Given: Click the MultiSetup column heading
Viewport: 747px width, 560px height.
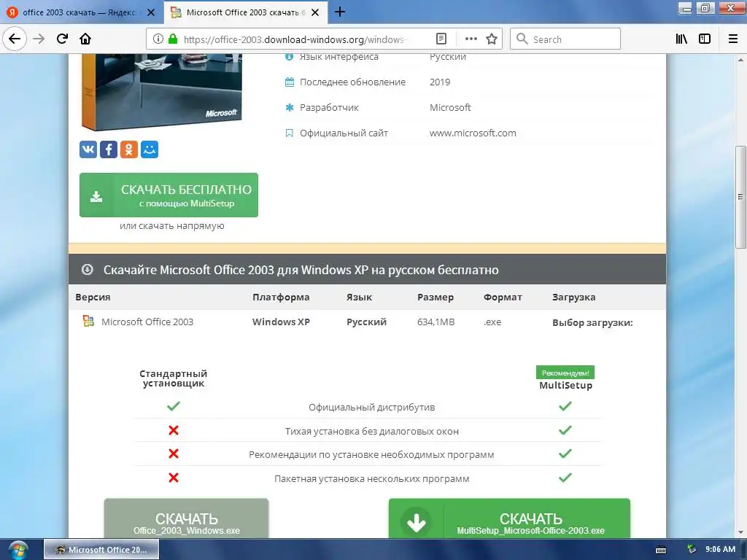Looking at the screenshot, I should click(x=565, y=385).
